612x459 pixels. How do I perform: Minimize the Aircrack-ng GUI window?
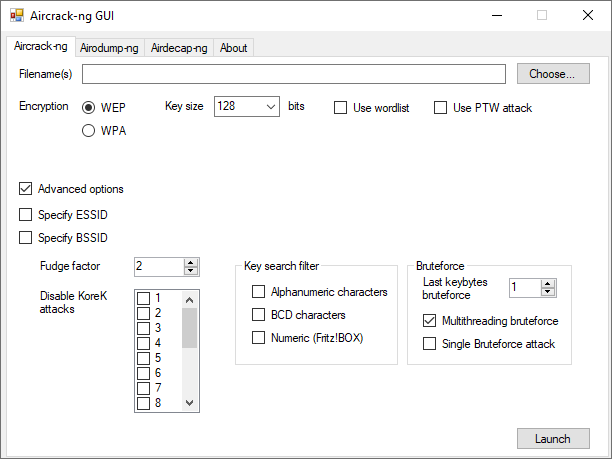tap(497, 16)
